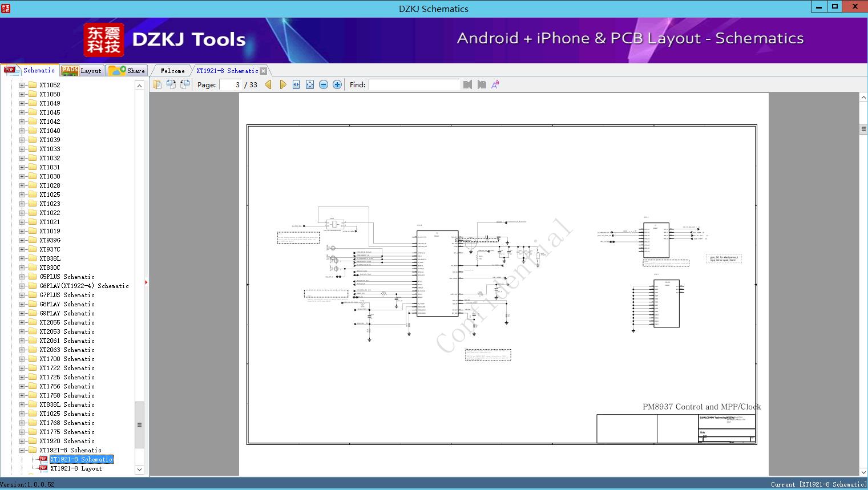Expand the XT1052 folder
The image size is (868, 490).
(x=22, y=85)
